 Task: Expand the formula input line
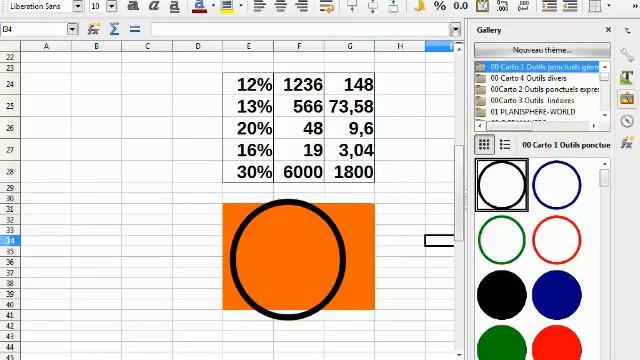pyautogui.click(x=455, y=29)
